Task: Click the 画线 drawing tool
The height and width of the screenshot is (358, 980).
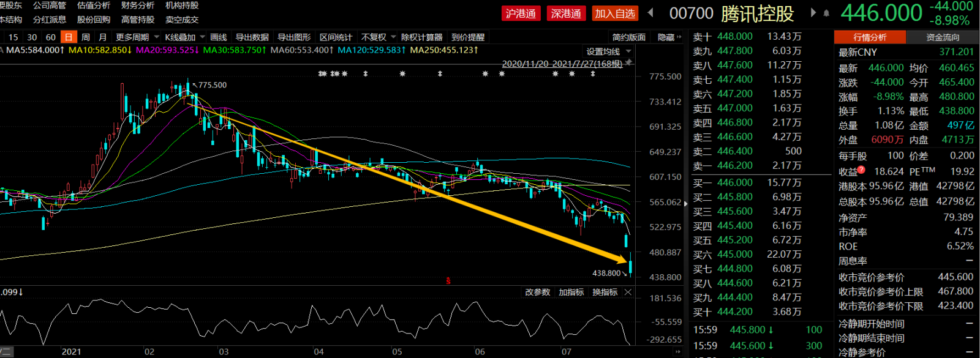Action: 219,37
